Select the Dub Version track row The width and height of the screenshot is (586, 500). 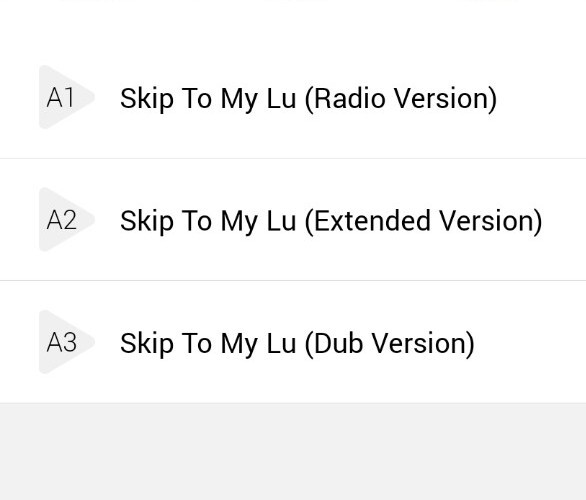(293, 342)
